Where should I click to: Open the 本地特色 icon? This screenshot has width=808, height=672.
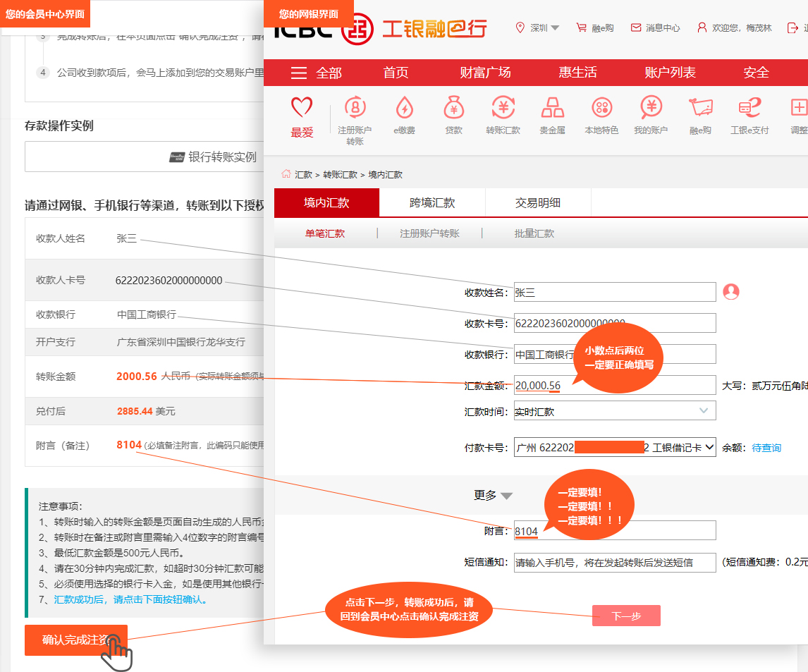tap(602, 107)
